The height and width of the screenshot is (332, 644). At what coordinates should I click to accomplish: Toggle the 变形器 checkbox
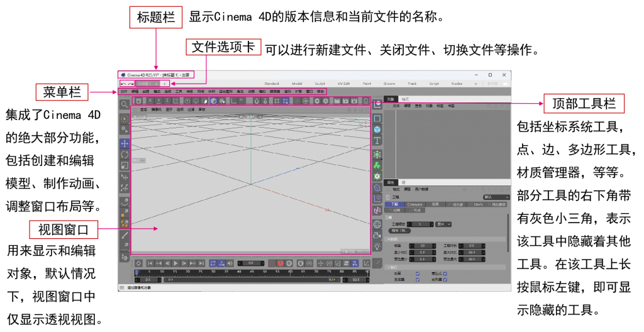coord(445,280)
